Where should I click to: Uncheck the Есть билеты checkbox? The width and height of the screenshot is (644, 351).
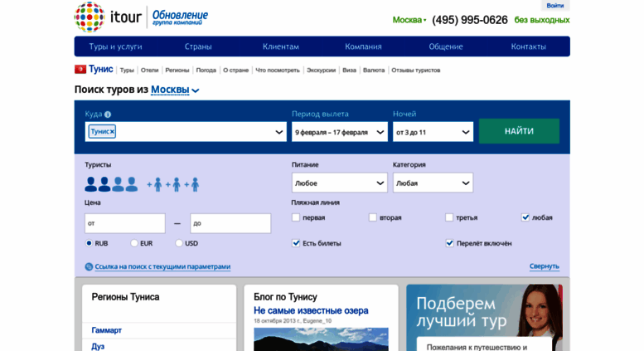click(x=296, y=243)
